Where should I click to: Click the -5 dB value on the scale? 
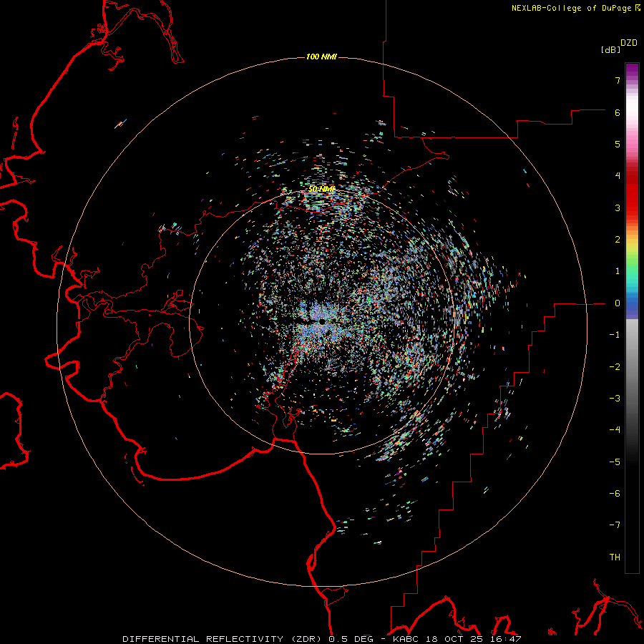(x=615, y=462)
